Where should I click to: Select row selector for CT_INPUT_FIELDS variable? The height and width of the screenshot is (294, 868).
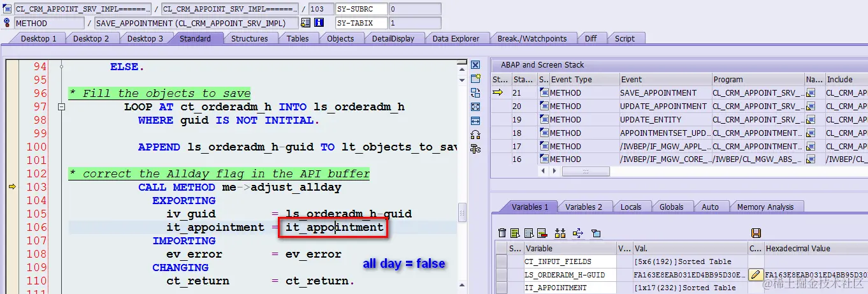pyautogui.click(x=502, y=261)
